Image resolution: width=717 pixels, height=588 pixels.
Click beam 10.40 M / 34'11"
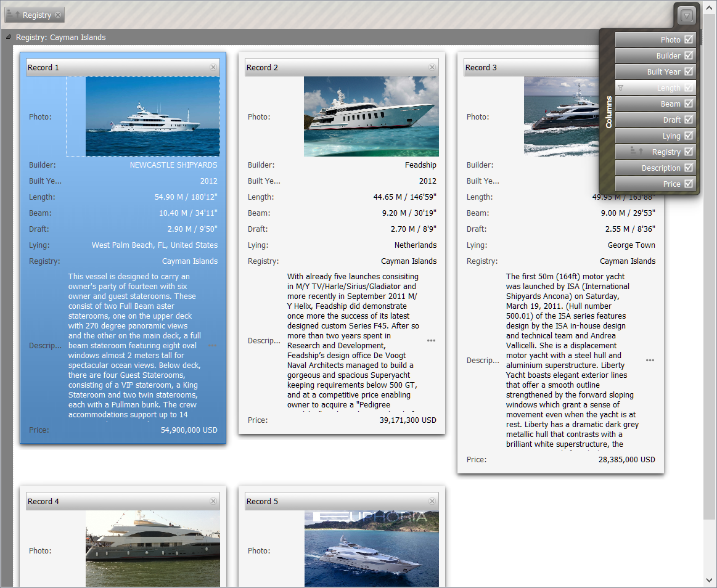click(188, 213)
